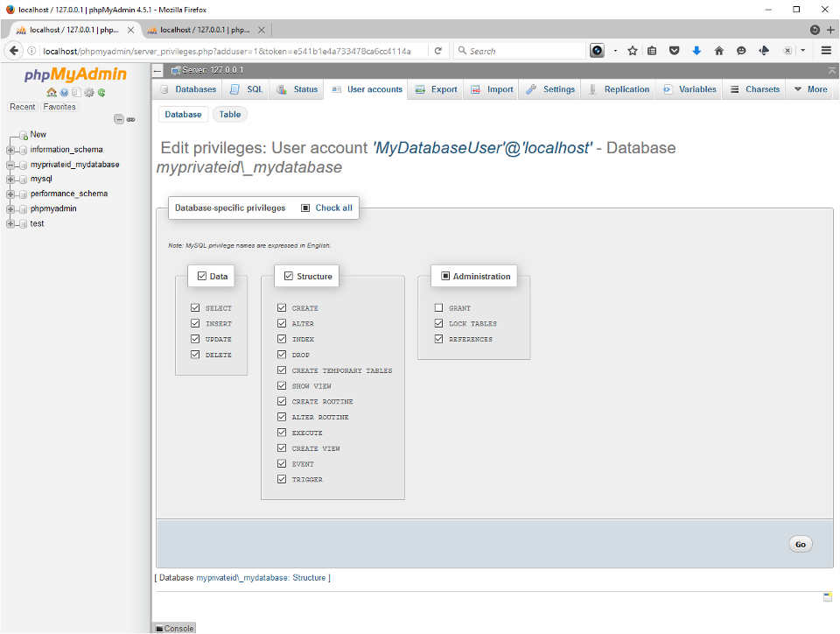Expand the mysql database node
840x634 pixels.
tap(10, 180)
